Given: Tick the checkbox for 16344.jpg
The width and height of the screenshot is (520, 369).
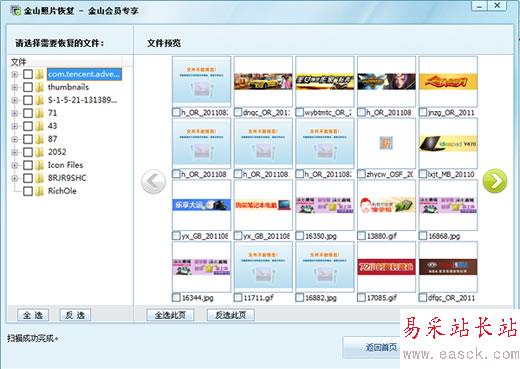Looking at the screenshot, I should click(176, 297).
